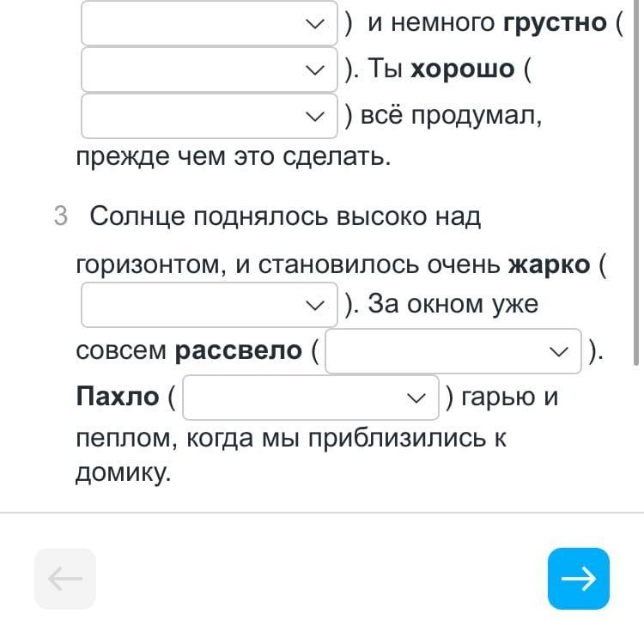
Task: Open the answer dropdown for "Пахло"
Action: click(x=311, y=398)
